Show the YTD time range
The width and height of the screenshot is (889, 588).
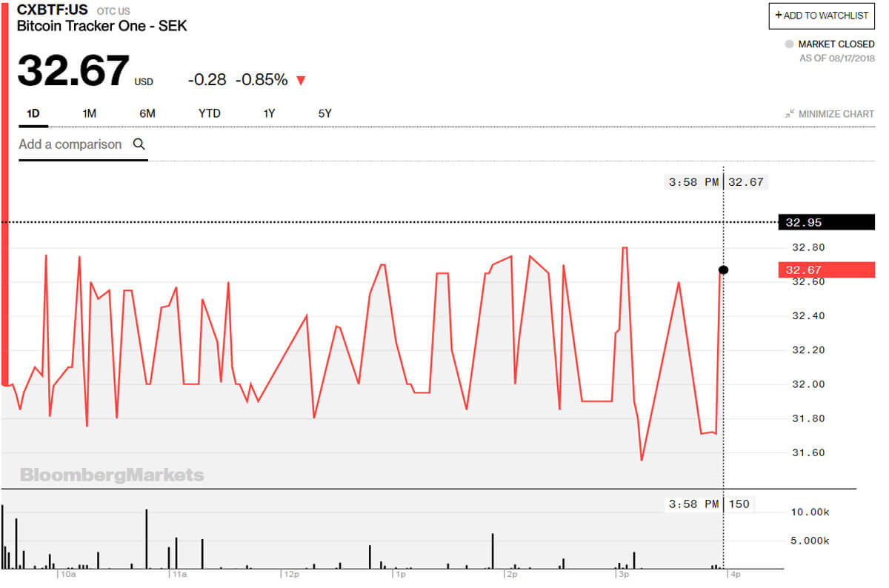click(x=210, y=114)
